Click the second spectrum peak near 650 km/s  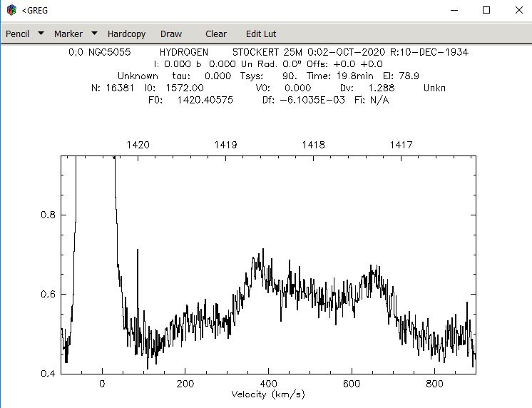click(371, 267)
